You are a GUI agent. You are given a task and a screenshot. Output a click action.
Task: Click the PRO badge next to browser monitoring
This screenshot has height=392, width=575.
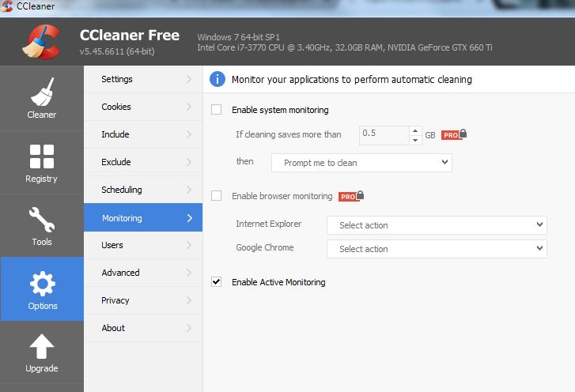tap(351, 196)
